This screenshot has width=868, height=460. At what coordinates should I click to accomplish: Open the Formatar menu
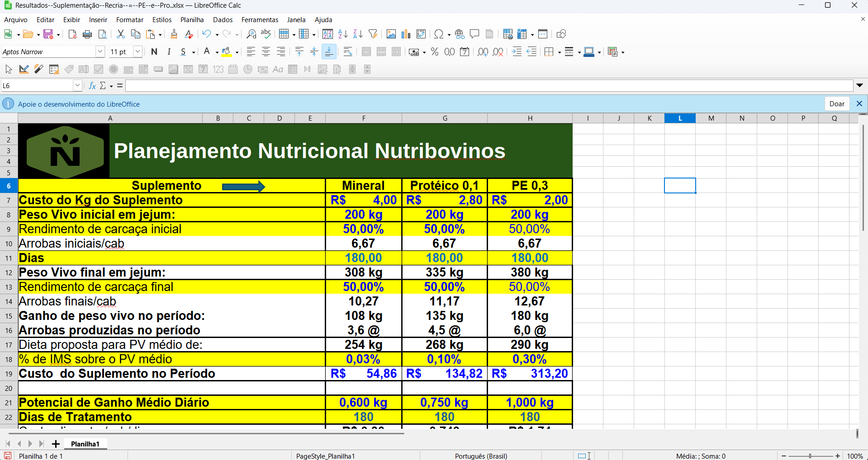pos(130,20)
